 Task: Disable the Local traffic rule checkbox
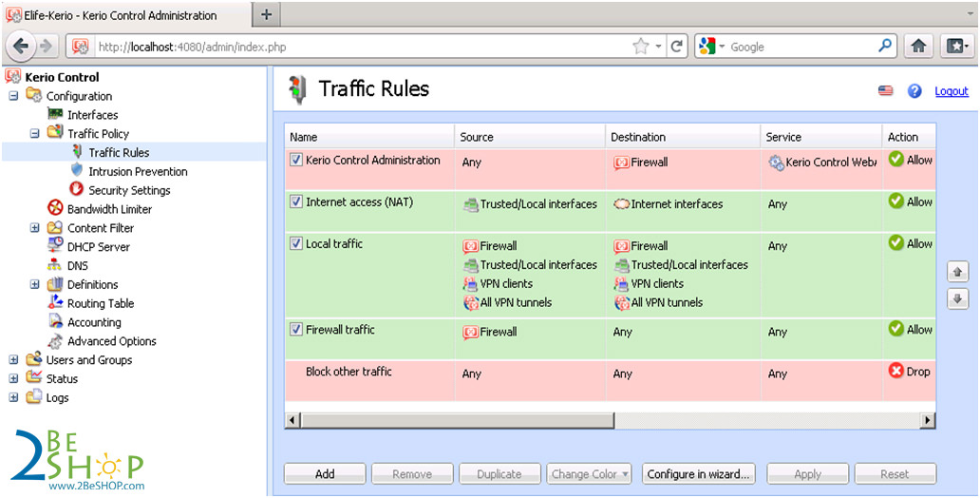click(x=296, y=244)
